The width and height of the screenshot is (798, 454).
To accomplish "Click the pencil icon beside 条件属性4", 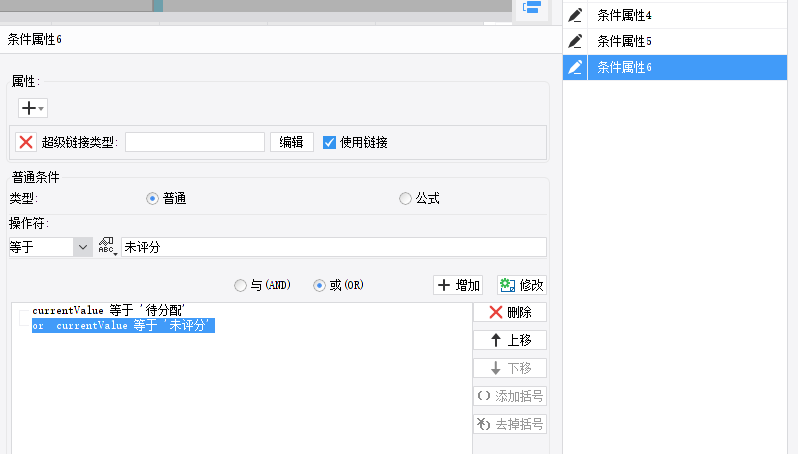I will click(x=575, y=15).
